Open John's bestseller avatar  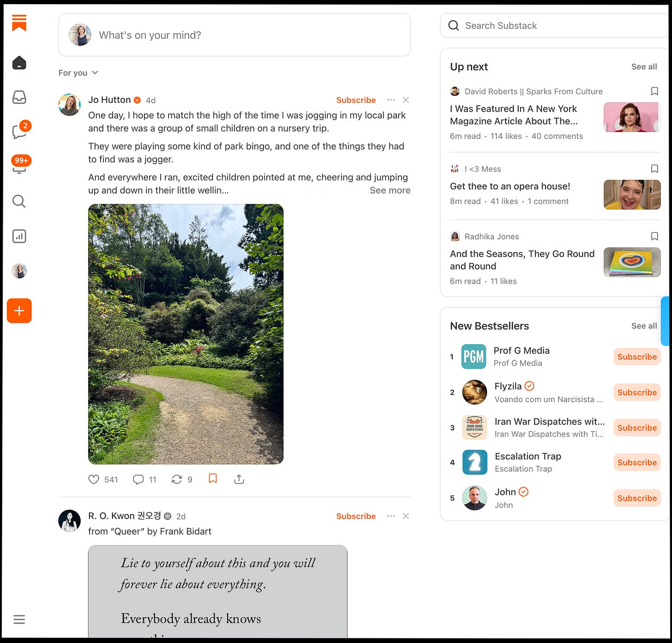point(474,498)
